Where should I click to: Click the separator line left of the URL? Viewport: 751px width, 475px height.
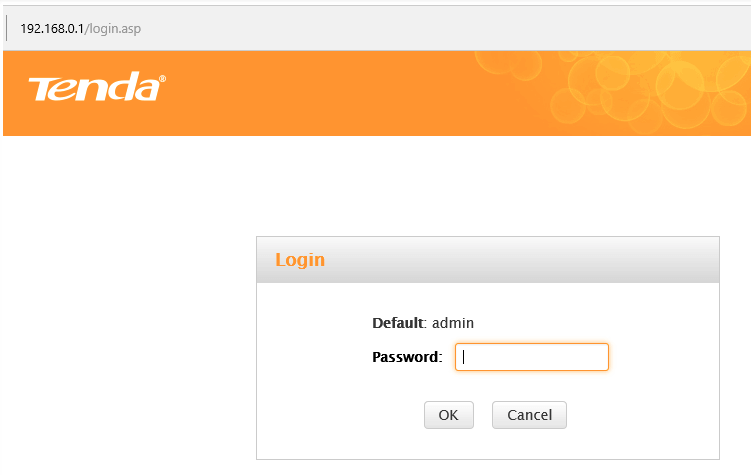[7, 28]
